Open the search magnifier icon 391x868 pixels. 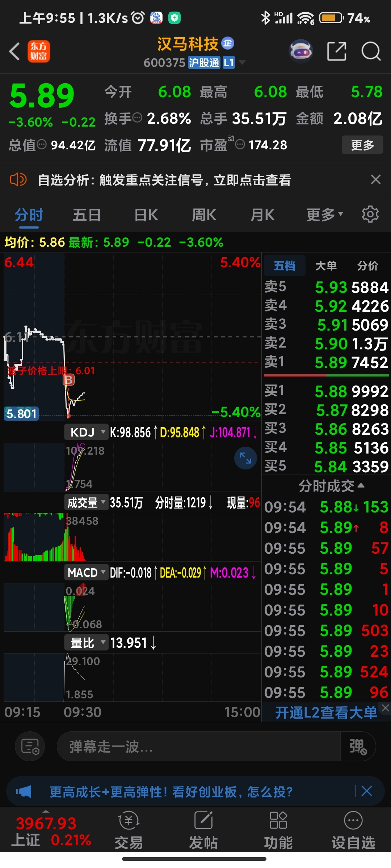pyautogui.click(x=371, y=51)
